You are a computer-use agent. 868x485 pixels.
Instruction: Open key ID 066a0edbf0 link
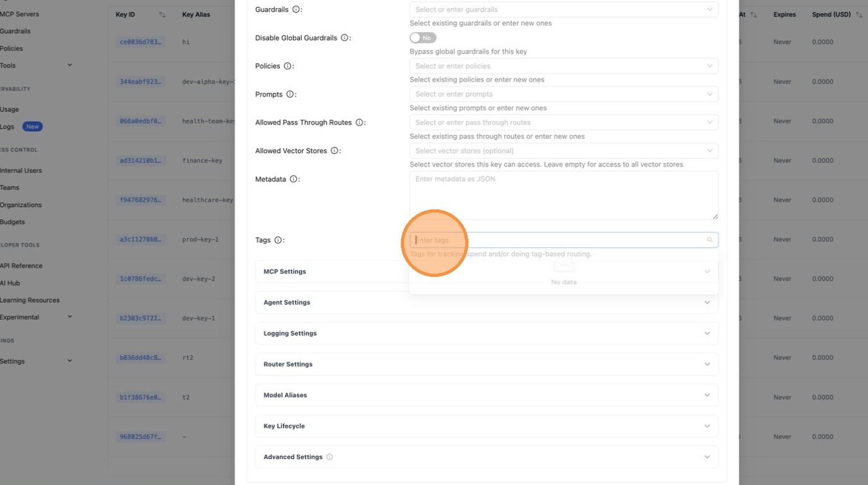tap(141, 121)
